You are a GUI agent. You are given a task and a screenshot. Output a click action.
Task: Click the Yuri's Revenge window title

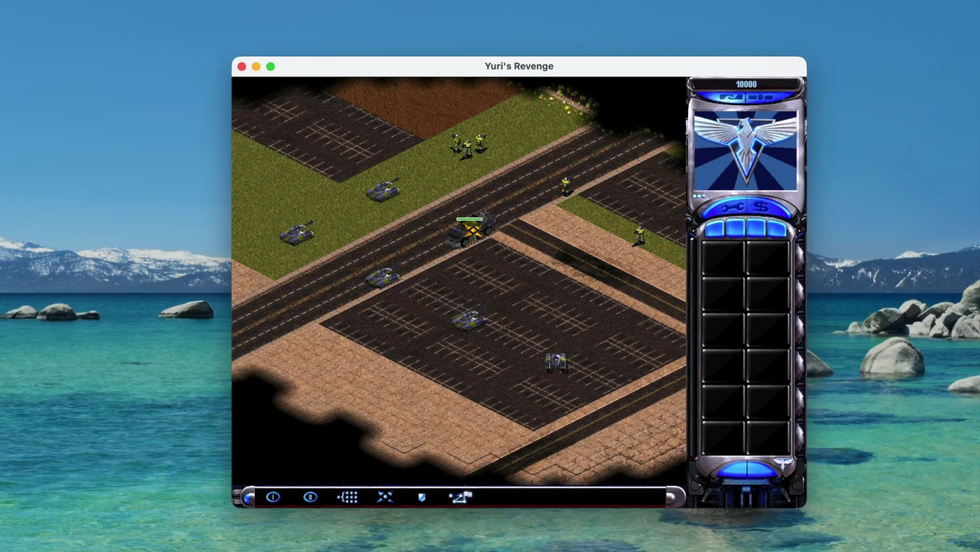[x=519, y=66]
